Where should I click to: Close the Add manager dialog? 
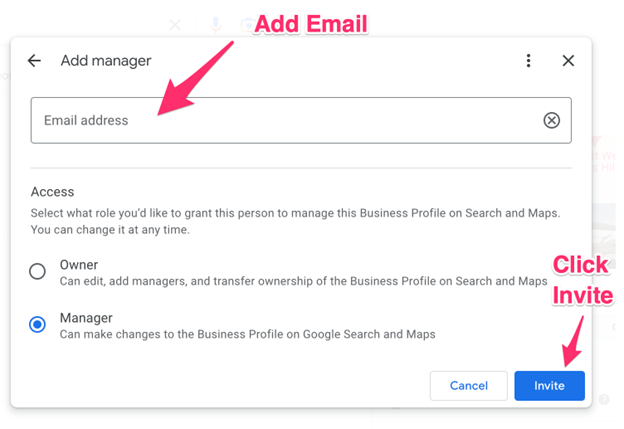(568, 60)
